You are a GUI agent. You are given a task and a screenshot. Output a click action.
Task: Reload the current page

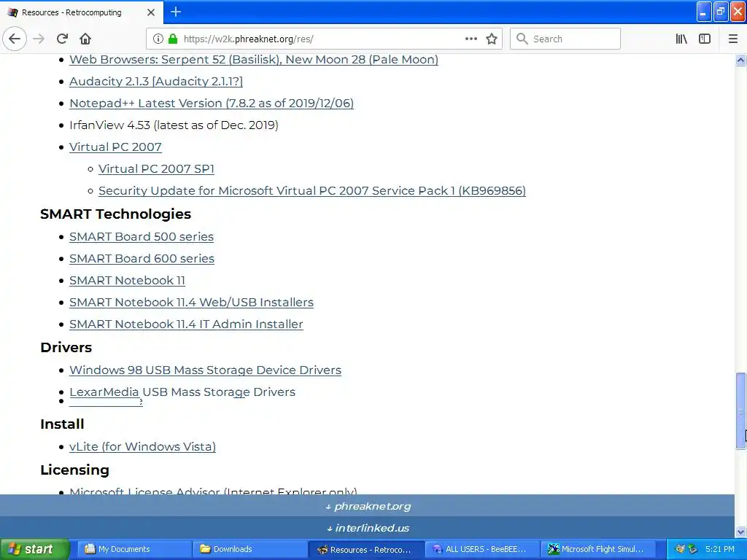(x=62, y=39)
